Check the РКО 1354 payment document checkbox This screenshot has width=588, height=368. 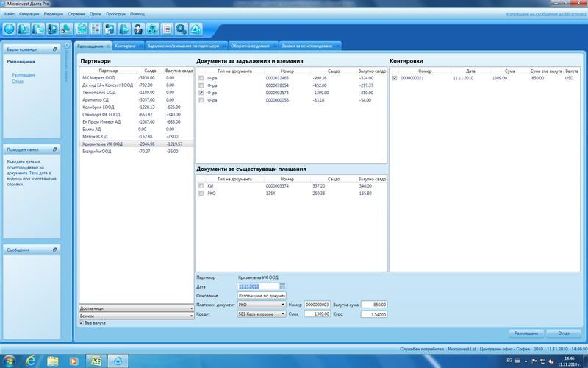(201, 194)
